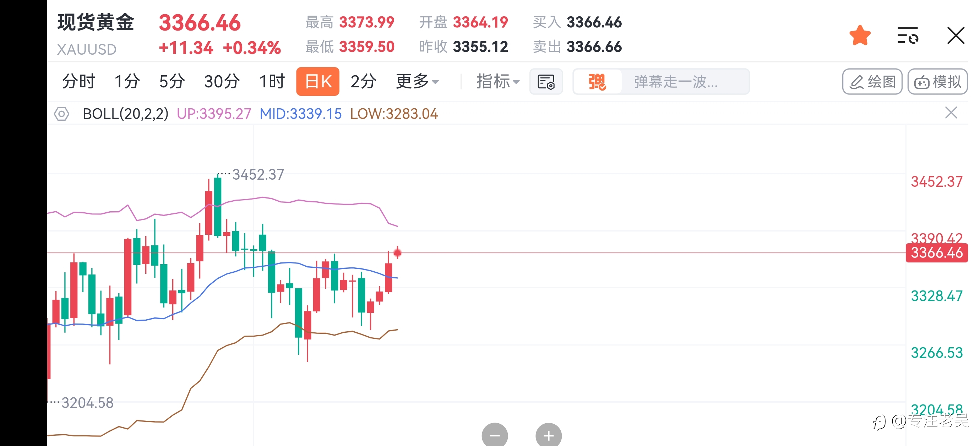Image resolution: width=980 pixels, height=446 pixels.
Task: Close the chart with top-right X
Action: point(956,36)
